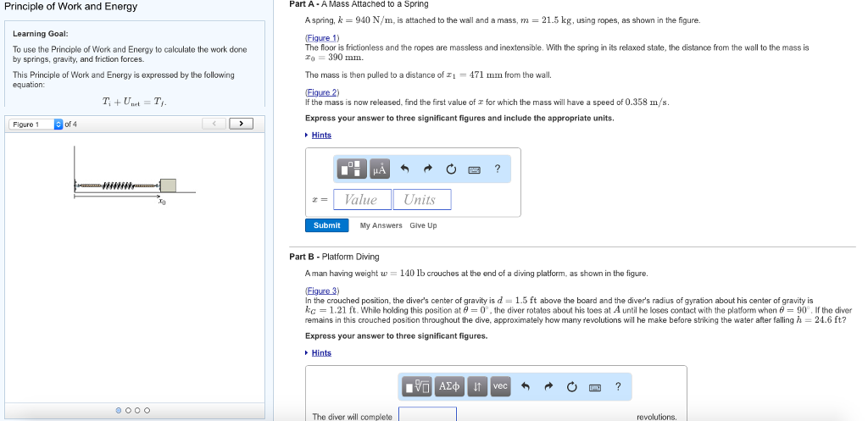Viewport: 868px width, 421px height.
Task: Open keyboard shortcuts in Part B toolbar
Action: [x=595, y=387]
